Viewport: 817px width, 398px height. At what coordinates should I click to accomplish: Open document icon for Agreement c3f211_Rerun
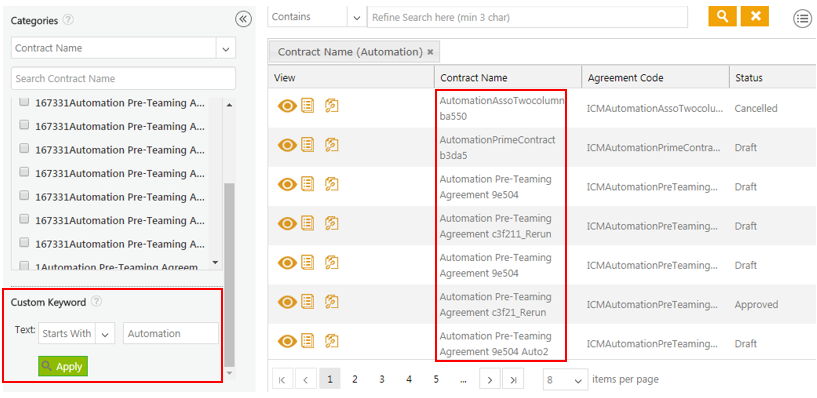pyautogui.click(x=308, y=224)
